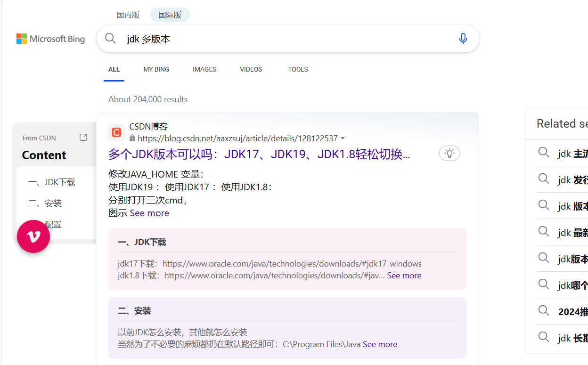Click related search '2024推'
This screenshot has height=365, width=588.
point(573,312)
